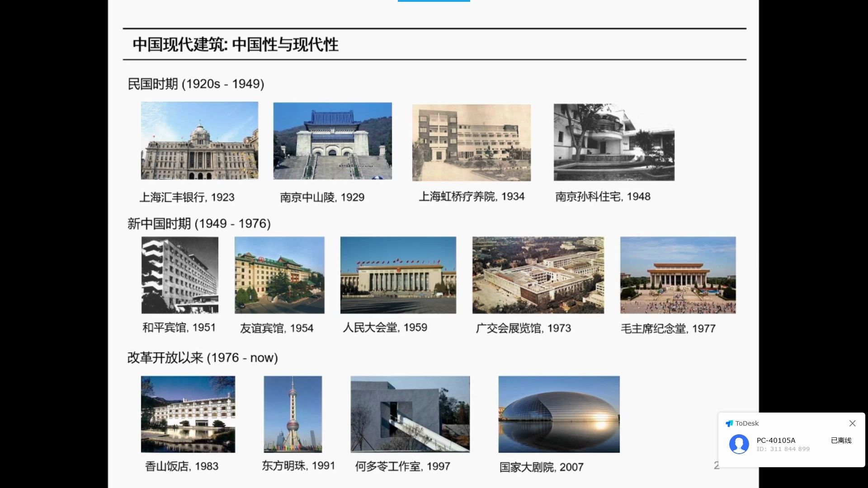Click the ToDesk logo icon

729,423
